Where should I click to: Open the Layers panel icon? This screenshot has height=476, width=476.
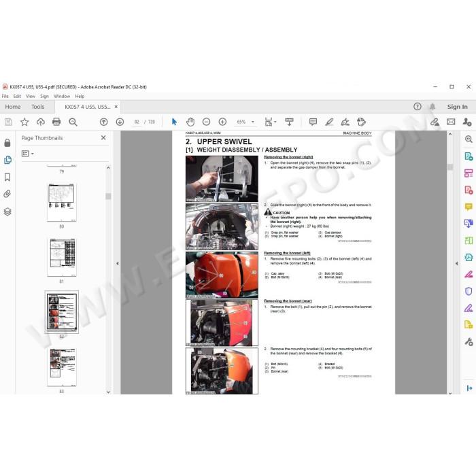click(x=7, y=211)
